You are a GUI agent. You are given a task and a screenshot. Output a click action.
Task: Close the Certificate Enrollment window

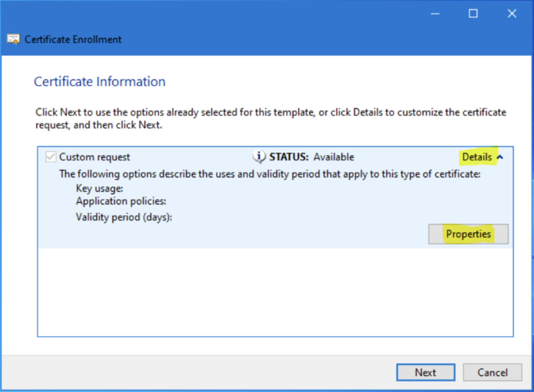point(512,14)
